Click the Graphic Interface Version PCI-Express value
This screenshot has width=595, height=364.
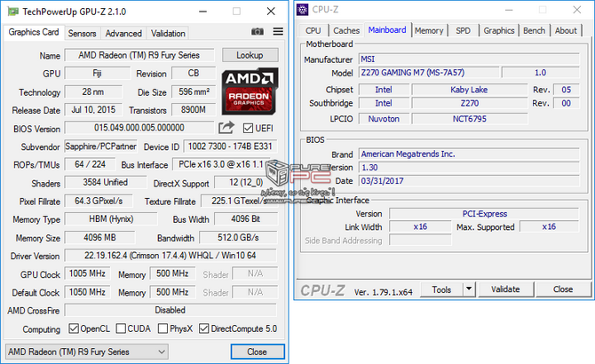click(x=484, y=213)
